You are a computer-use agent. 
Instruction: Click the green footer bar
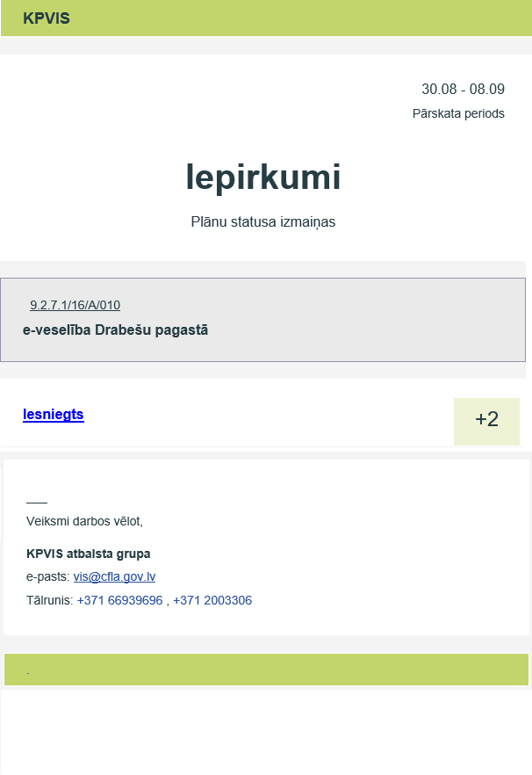pyautogui.click(x=266, y=670)
